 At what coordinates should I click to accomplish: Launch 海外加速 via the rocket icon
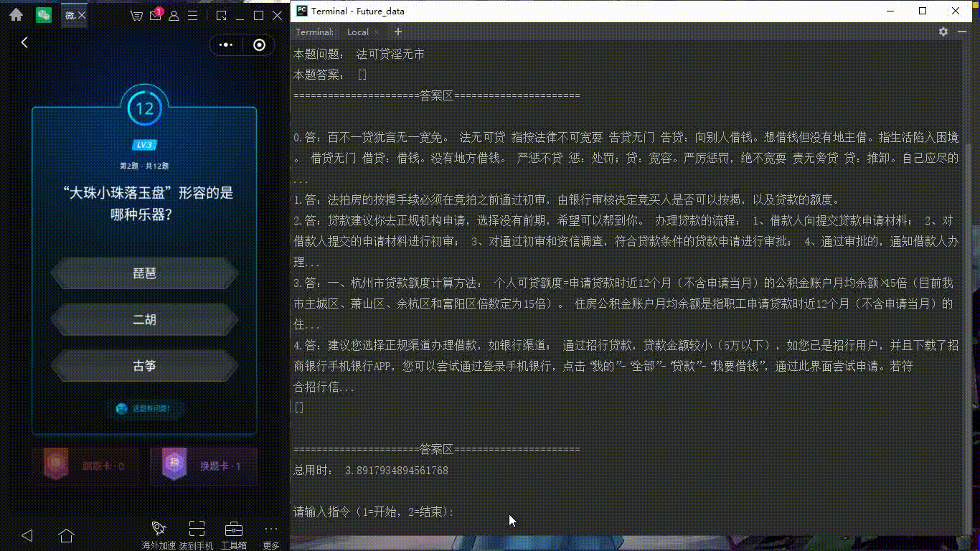click(x=158, y=531)
